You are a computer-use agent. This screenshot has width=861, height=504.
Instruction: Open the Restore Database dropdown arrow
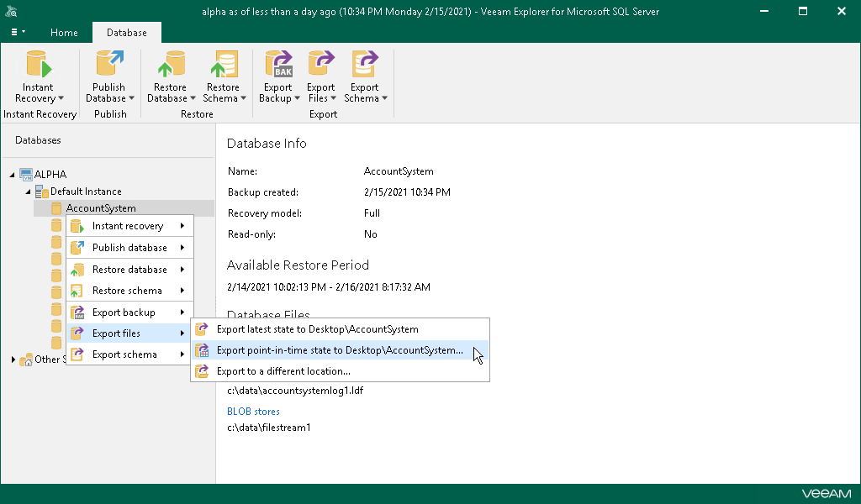[193, 99]
